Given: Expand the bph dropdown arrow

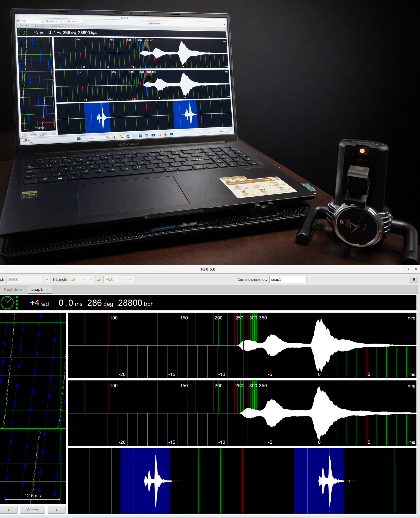Looking at the screenshot, I should 47,280.
